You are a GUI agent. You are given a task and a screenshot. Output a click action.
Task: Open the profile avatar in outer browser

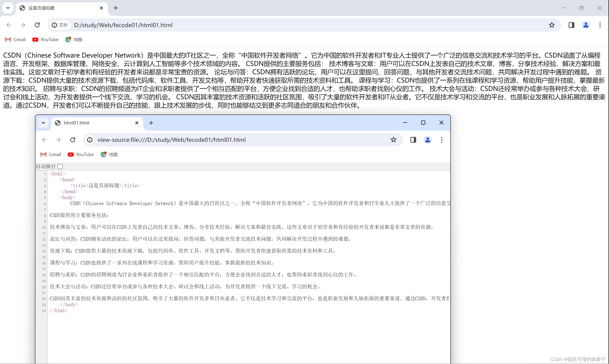pyautogui.click(x=586, y=25)
